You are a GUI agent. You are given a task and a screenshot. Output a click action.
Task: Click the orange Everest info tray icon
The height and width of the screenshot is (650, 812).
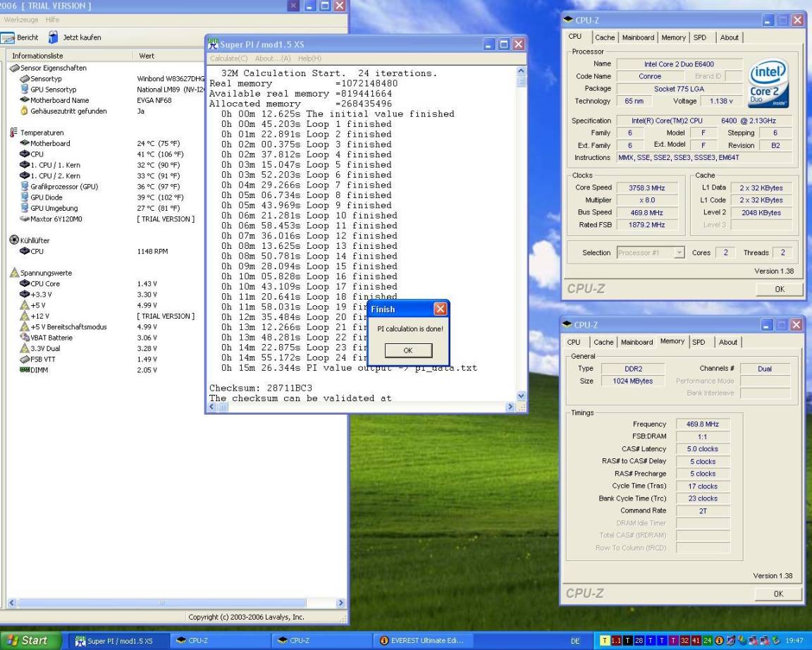(x=719, y=641)
